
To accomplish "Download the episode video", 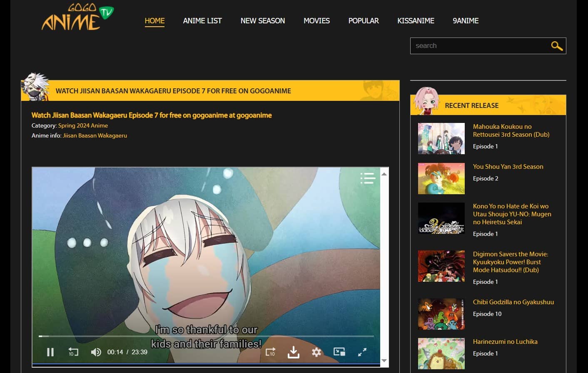I will (294, 352).
